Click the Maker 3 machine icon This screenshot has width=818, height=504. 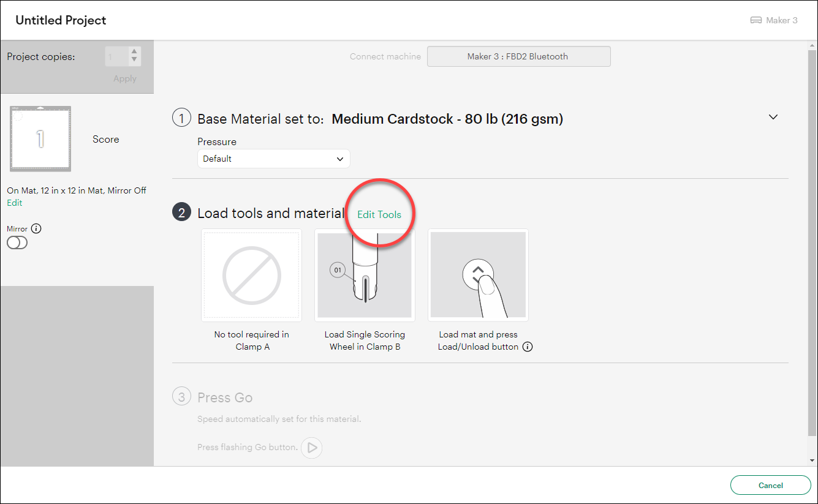click(x=756, y=20)
